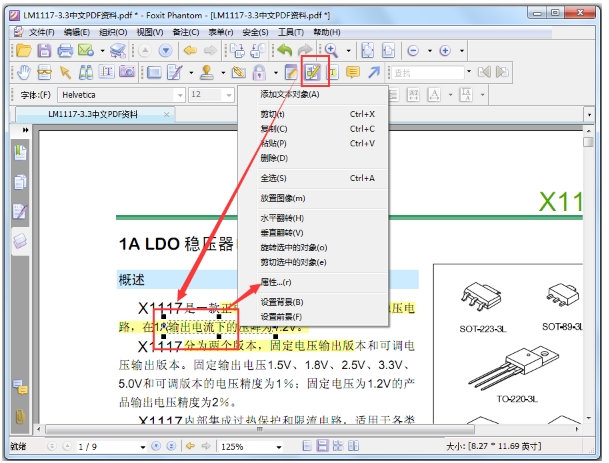Screen dimensions: 609x463
Task: Click the next page down-arrow circle in top toolbar
Action: (165, 50)
